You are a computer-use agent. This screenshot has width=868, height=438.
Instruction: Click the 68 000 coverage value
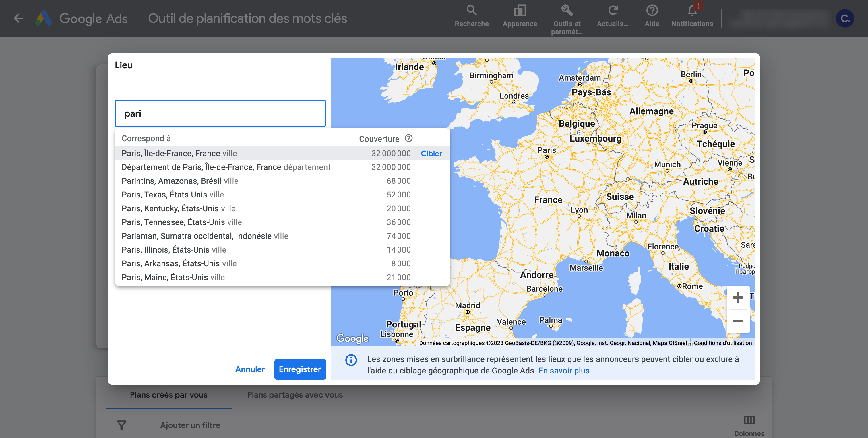398,181
